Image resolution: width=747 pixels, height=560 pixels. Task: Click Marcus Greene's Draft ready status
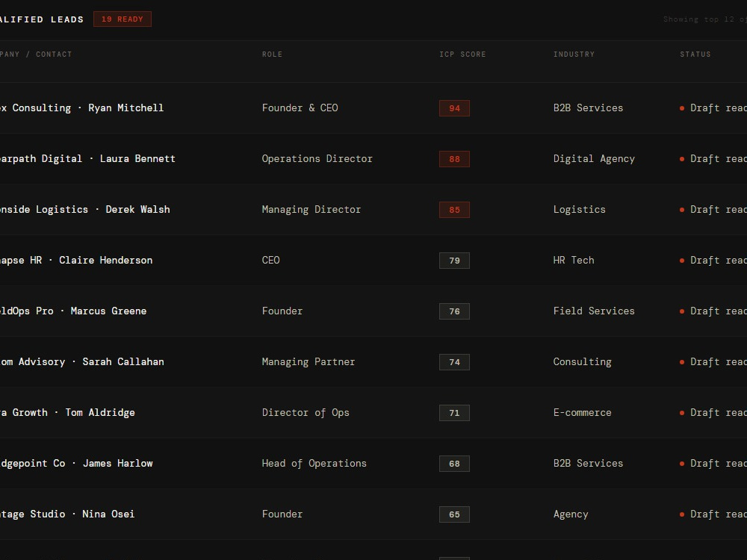point(713,311)
